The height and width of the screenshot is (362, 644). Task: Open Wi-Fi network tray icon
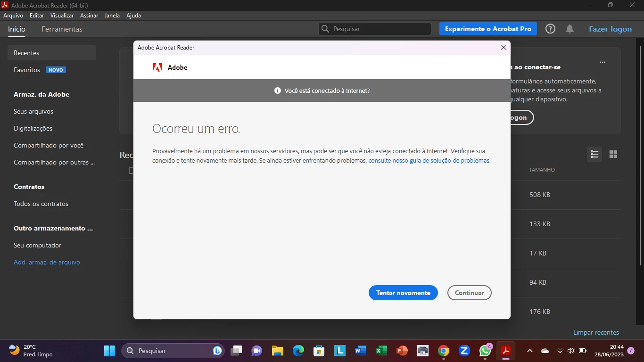560,351
